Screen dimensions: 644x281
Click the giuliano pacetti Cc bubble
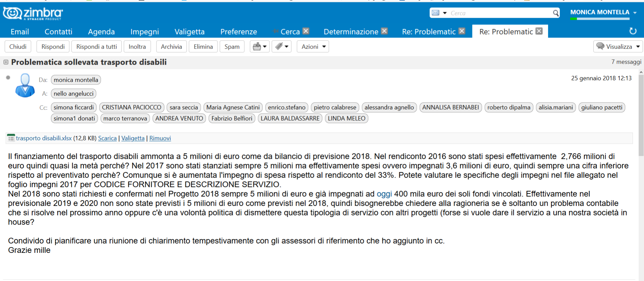coord(602,107)
